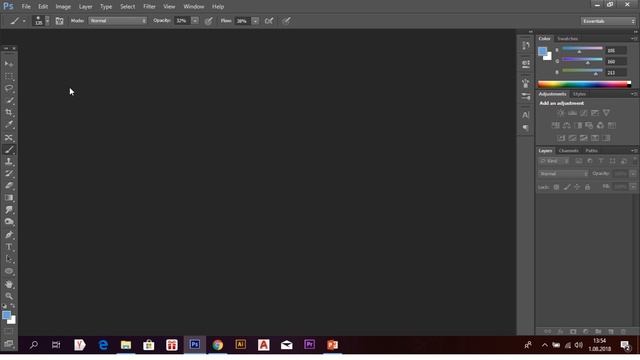Open the Properties panel icon
This screenshot has height=360, width=640.
click(526, 64)
